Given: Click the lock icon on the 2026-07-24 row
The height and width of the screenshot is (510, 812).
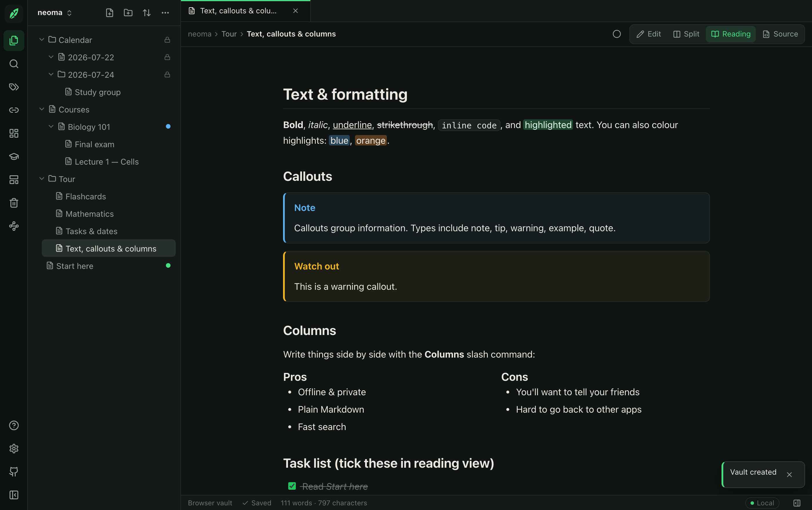Looking at the screenshot, I should pos(167,74).
